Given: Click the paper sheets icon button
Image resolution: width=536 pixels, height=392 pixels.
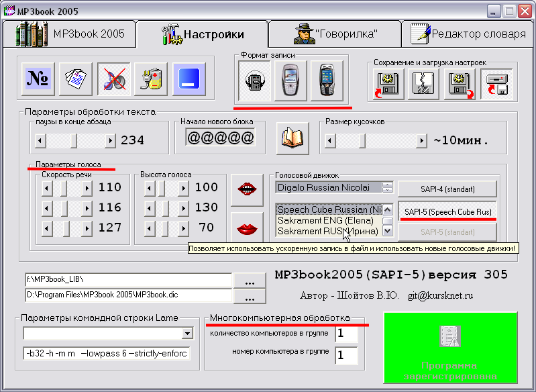Looking at the screenshot, I should pyautogui.click(x=76, y=79).
